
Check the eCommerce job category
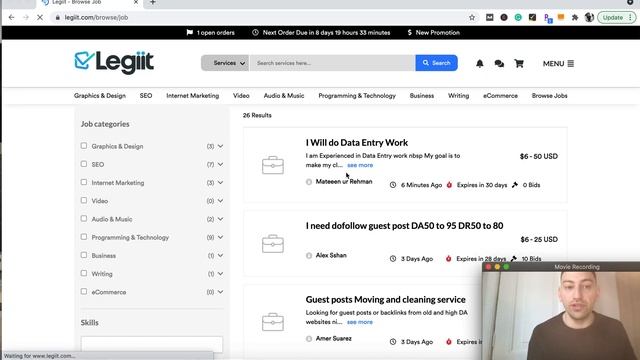point(84,291)
